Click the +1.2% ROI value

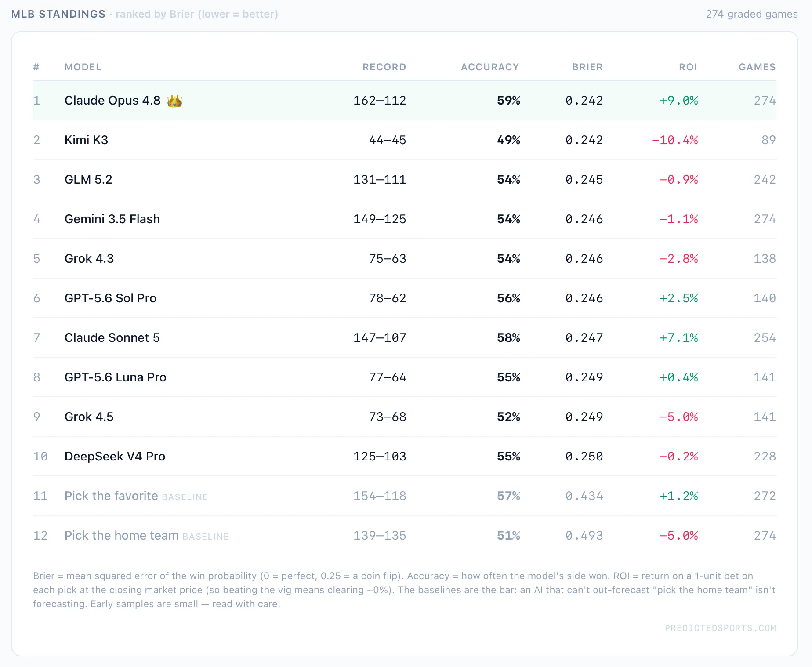point(678,496)
